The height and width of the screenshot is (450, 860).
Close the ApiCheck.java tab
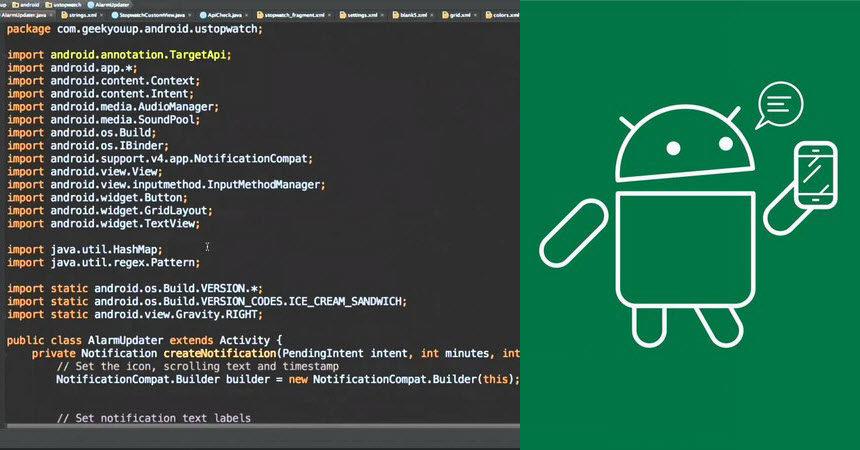pos(246,15)
